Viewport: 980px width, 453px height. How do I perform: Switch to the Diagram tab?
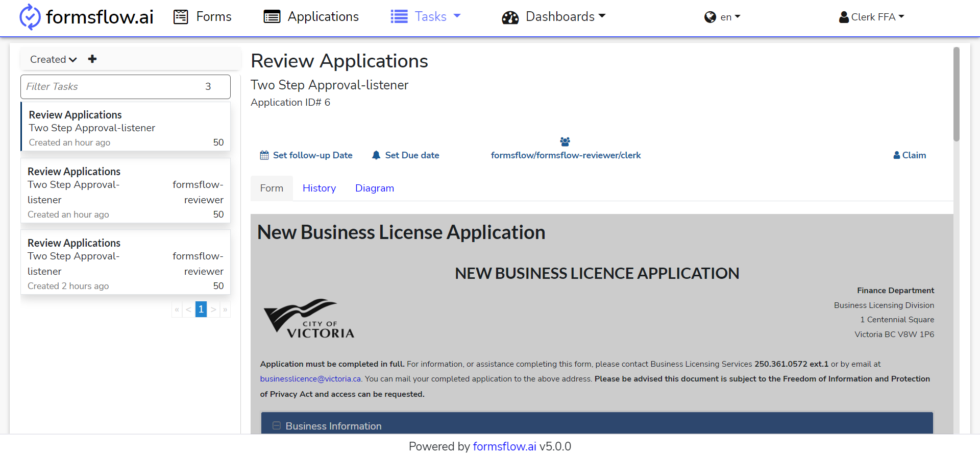(x=375, y=188)
